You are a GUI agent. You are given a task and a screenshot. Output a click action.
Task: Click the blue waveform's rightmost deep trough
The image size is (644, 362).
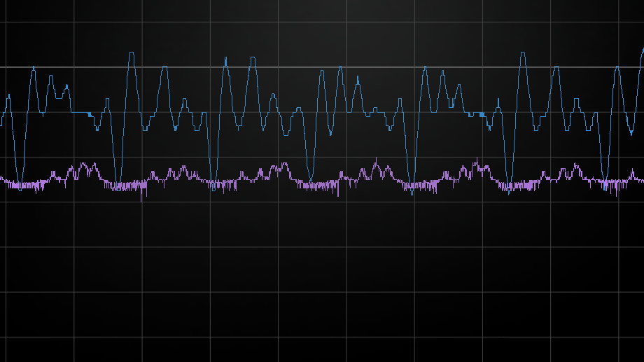point(606,183)
